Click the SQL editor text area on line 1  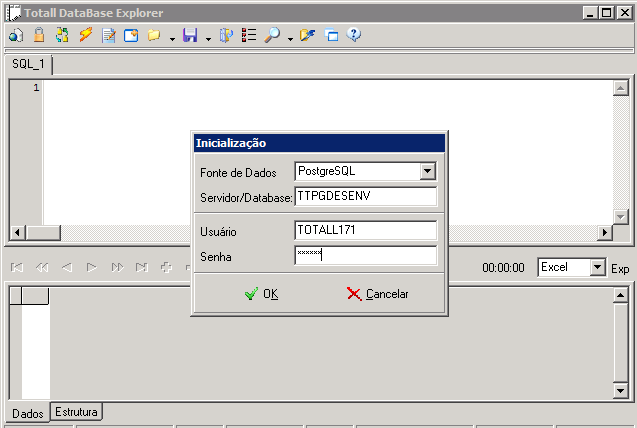pyautogui.click(x=327, y=88)
